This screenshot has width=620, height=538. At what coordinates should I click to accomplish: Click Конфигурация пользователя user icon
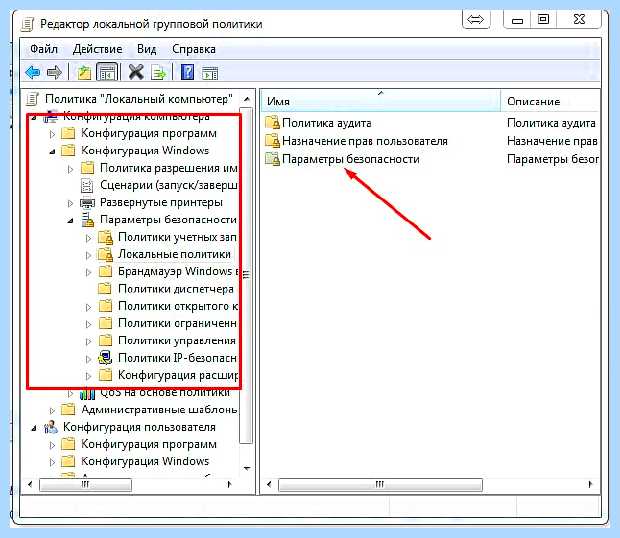tap(51, 427)
